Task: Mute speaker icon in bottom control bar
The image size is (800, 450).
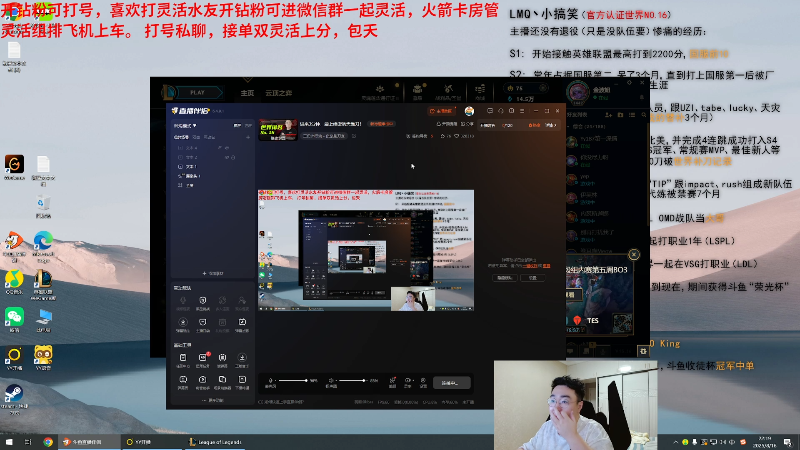Action: point(331,381)
